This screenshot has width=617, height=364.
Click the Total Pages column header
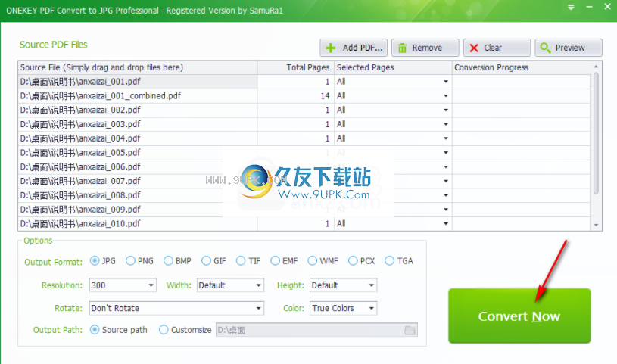pyautogui.click(x=295, y=67)
